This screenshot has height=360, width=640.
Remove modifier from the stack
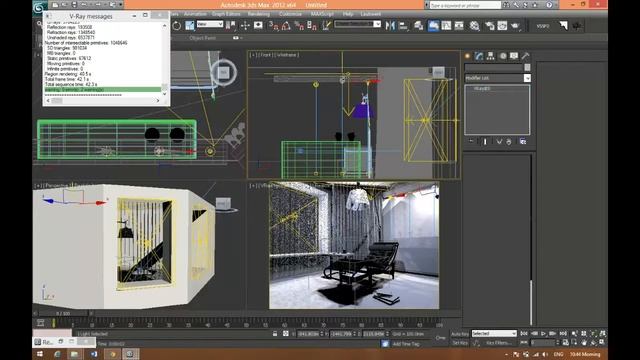pos(509,142)
